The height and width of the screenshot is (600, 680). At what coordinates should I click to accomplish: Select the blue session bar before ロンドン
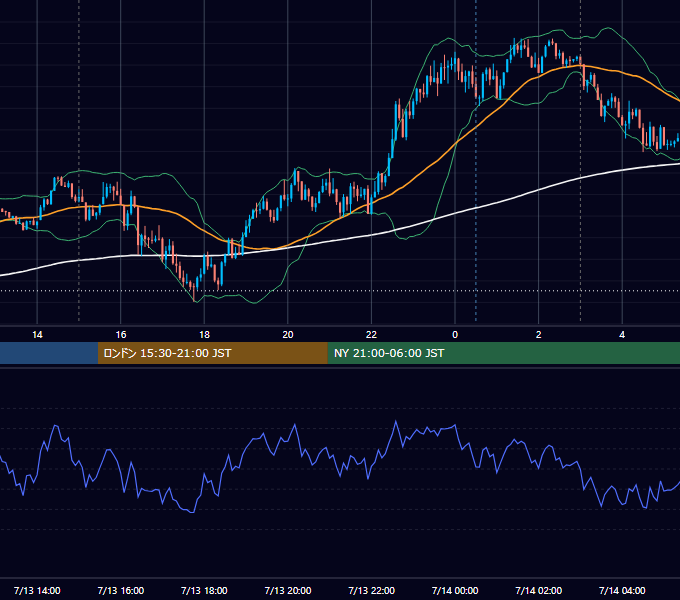click(x=49, y=353)
